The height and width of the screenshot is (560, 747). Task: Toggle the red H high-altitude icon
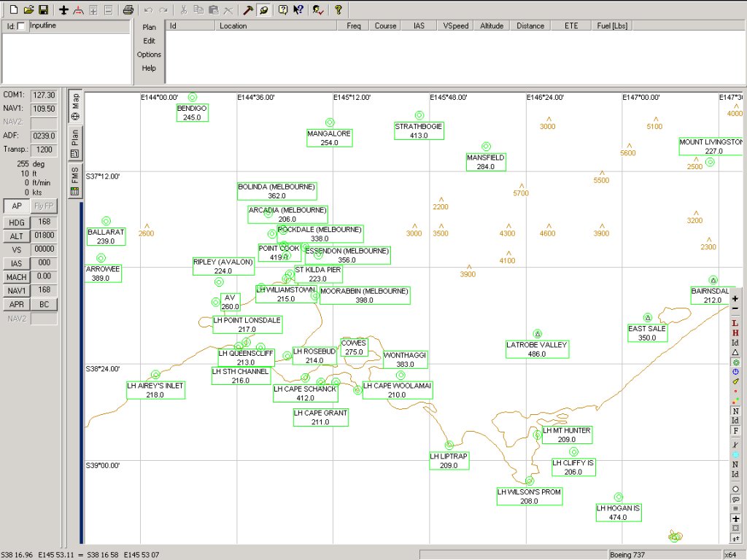pos(735,332)
